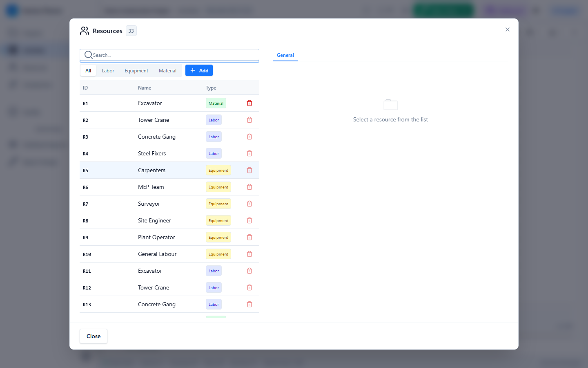Screen dimensions: 588x368
Task: Click the Material tag on R1
Action: point(216,103)
